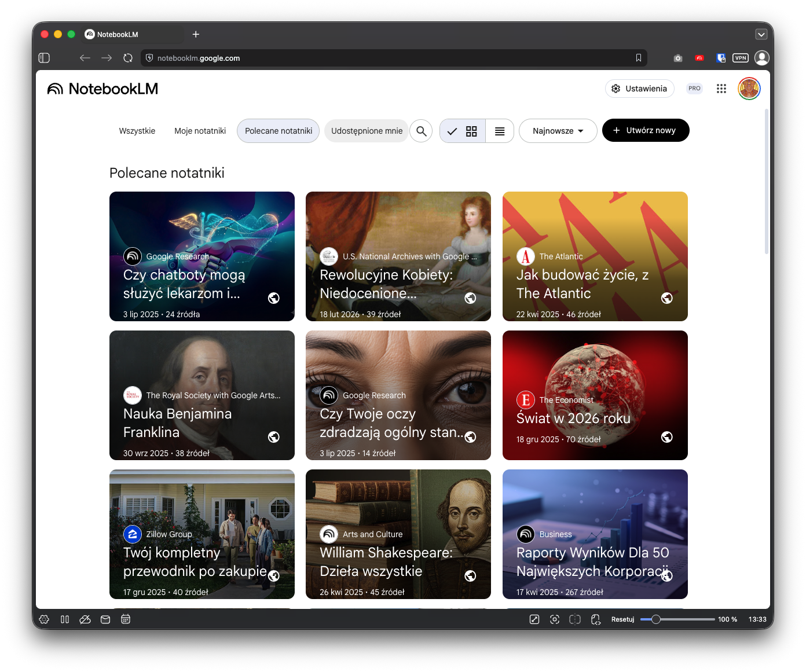Viewport: 806px width, 672px height.
Task: Click the zoom slider in status bar
Action: point(677,619)
